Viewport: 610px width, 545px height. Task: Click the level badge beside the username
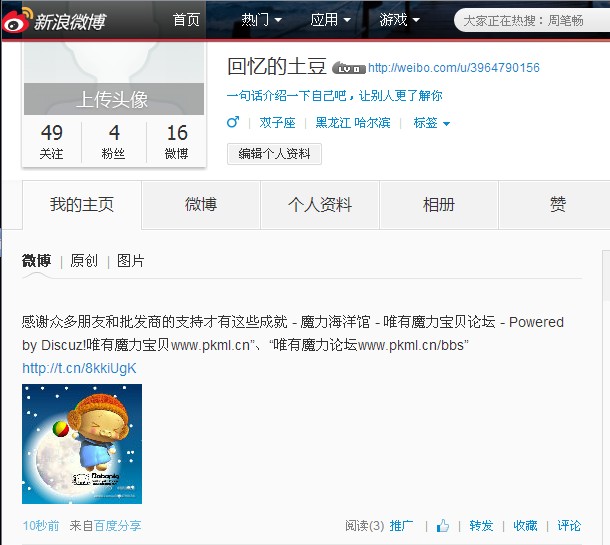pos(347,69)
